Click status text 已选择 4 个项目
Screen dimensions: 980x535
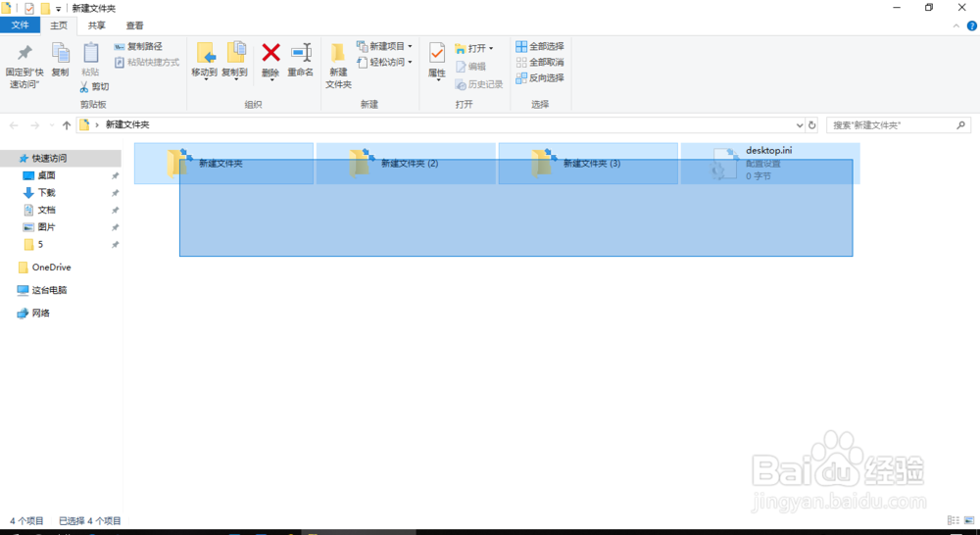(90, 520)
